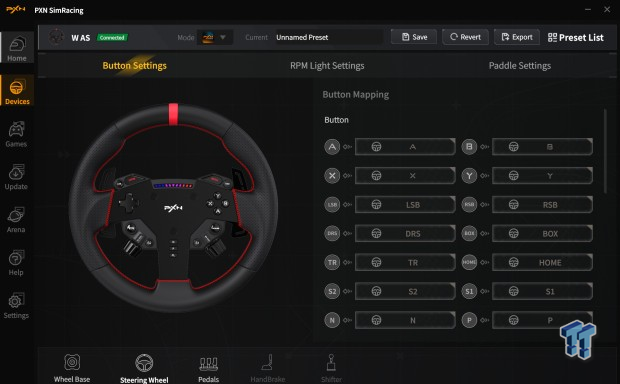
Task: Click the round HOME button icon
Action: (469, 262)
